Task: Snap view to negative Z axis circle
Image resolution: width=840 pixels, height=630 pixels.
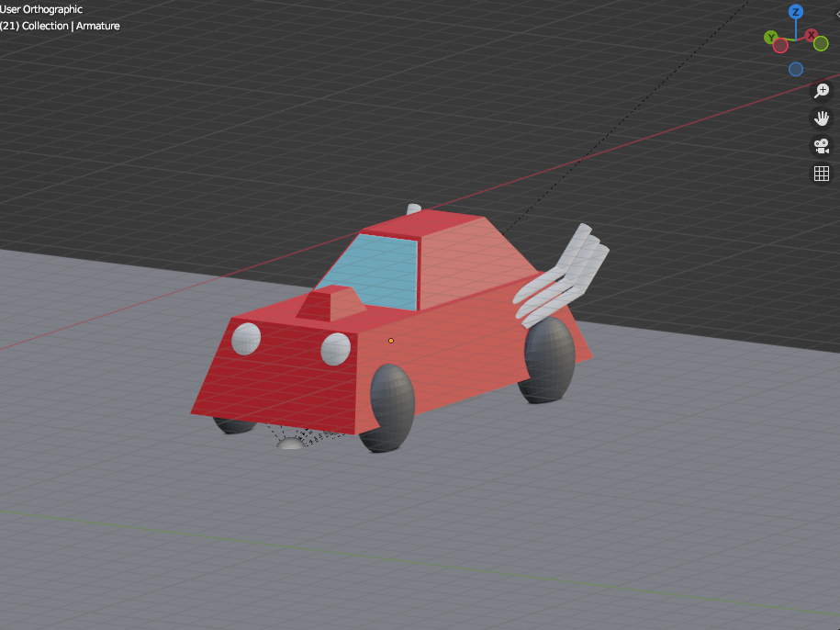Action: (796, 69)
